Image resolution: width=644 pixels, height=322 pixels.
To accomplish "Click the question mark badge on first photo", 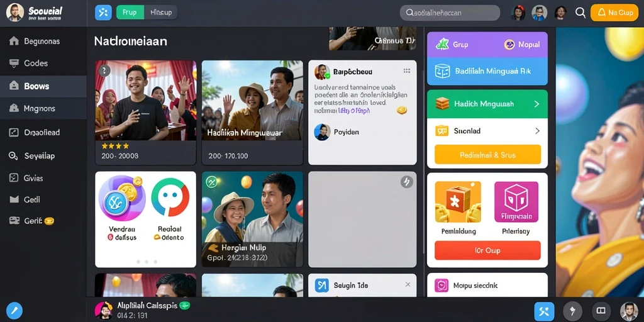I will pyautogui.click(x=104, y=70).
